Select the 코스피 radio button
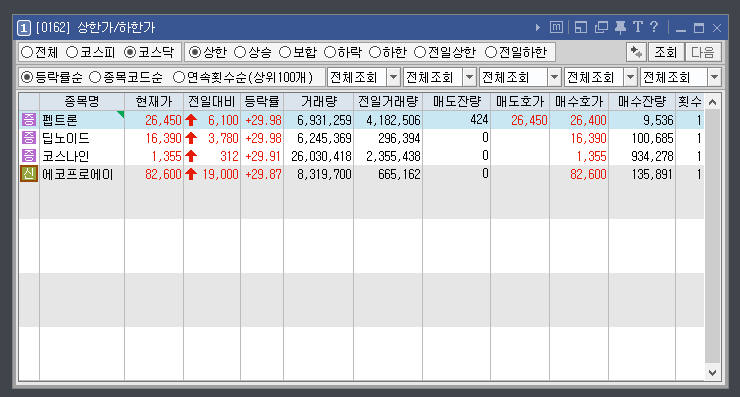 (x=72, y=52)
